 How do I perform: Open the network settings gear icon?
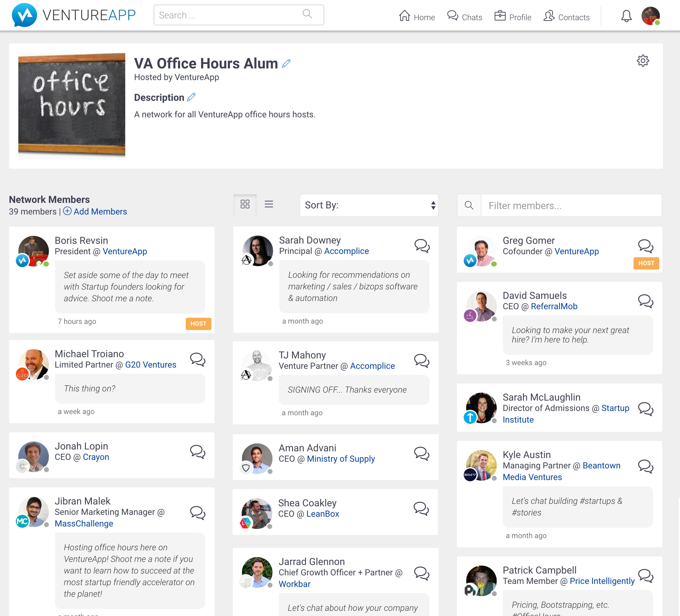(642, 61)
